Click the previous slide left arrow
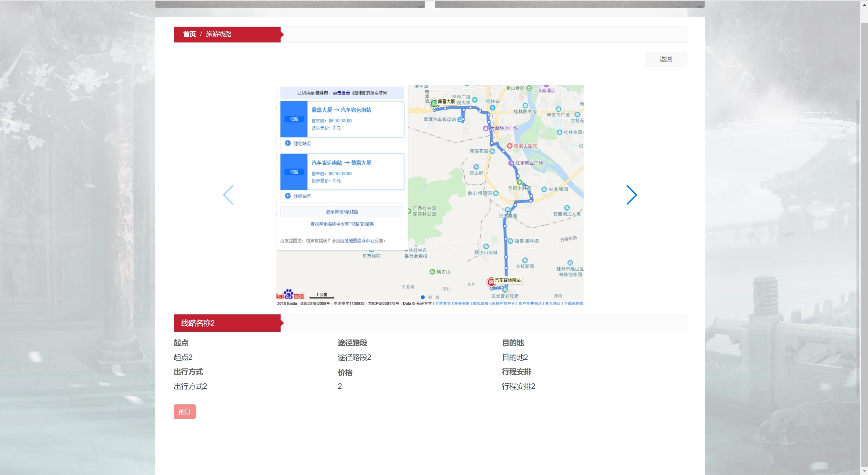 tap(228, 195)
